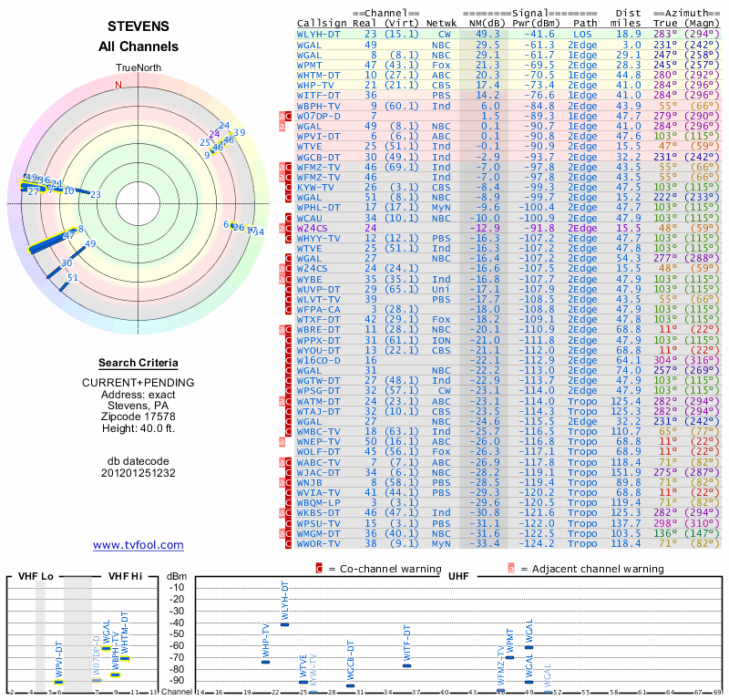Open the www.tvfool.com link
Screen dimensions: 729x700
click(x=139, y=545)
